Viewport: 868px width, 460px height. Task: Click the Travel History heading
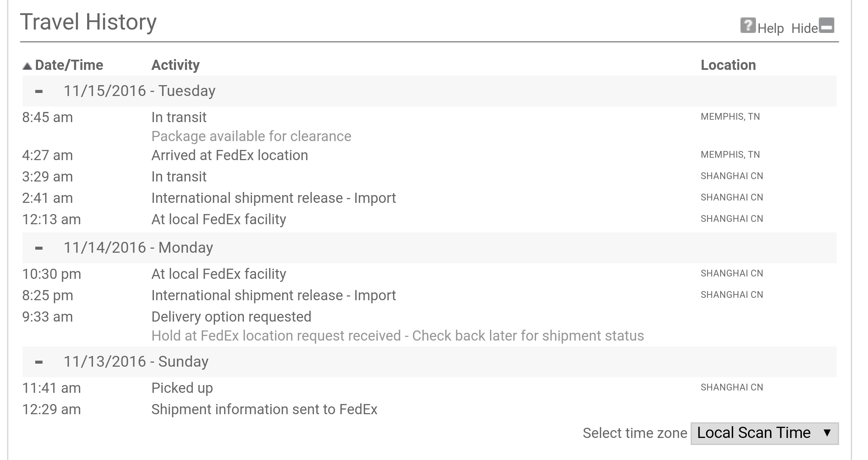pos(88,22)
